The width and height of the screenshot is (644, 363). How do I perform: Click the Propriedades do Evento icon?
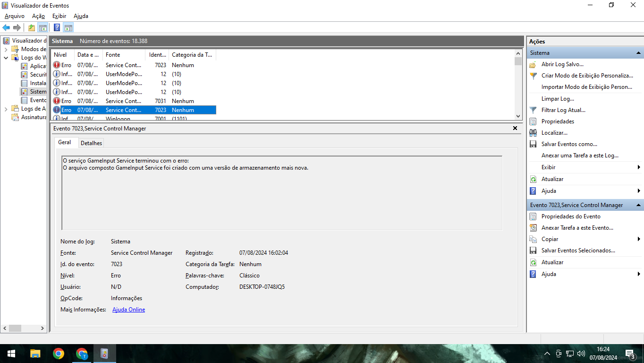tap(533, 216)
